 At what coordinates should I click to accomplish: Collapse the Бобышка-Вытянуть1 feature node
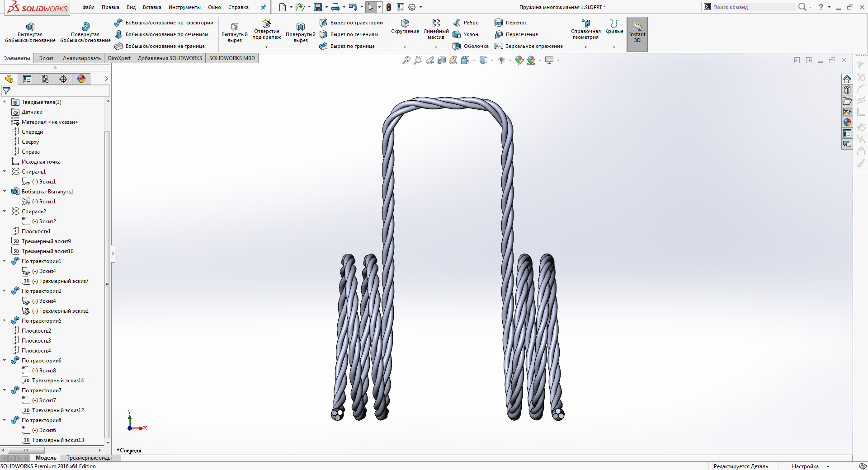pos(5,191)
